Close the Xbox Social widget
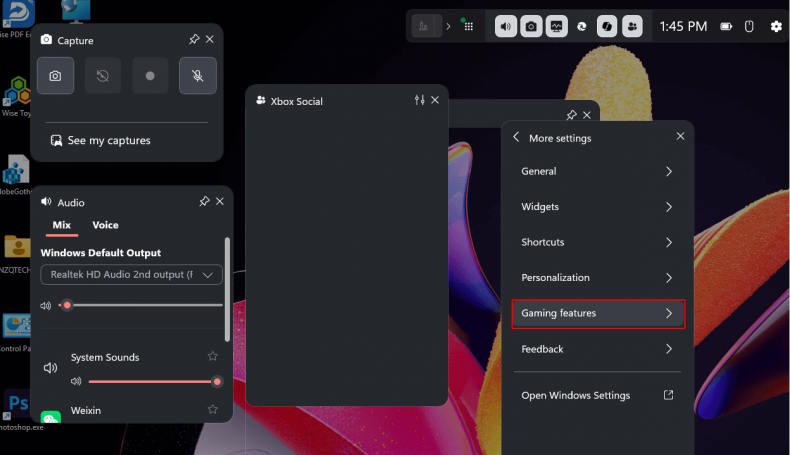790x455 pixels. (435, 100)
